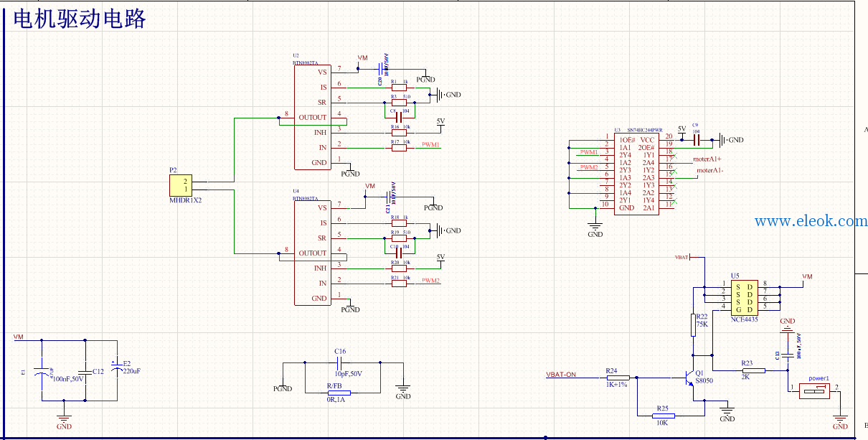The image size is (868, 440).
Task: Click the moterA1- net label
Action: point(710,170)
